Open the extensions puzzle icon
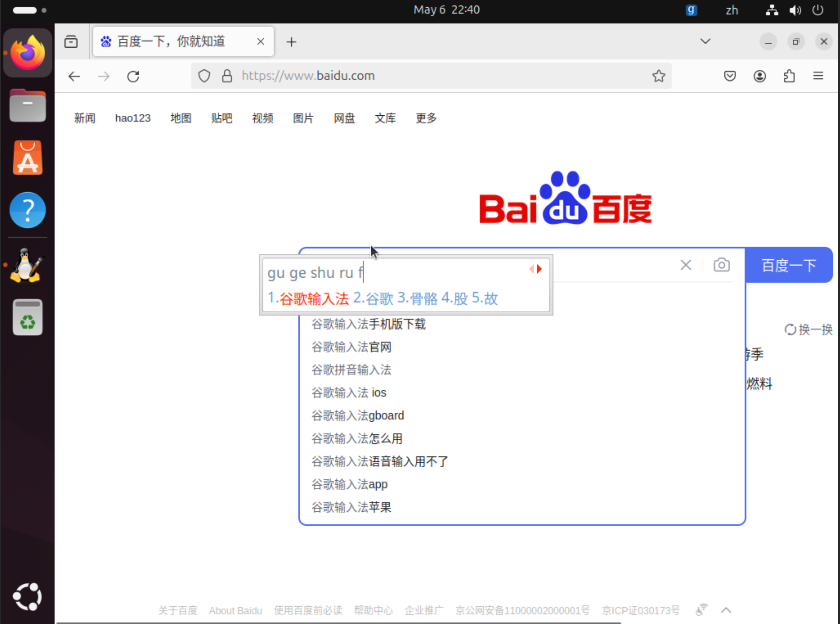Image resolution: width=840 pixels, height=624 pixels. point(789,76)
